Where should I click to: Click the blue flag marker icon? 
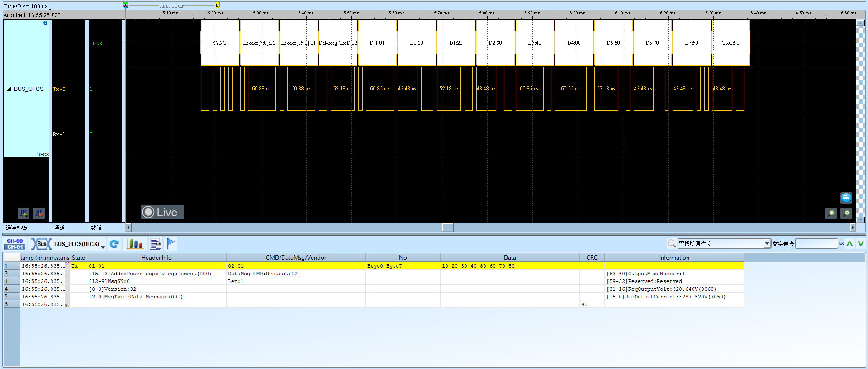(x=171, y=243)
